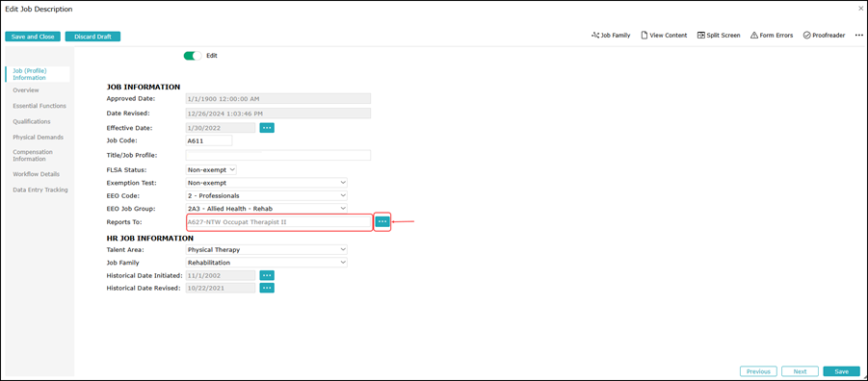Click the Previous button
Image resolution: width=868 pixels, height=381 pixels.
(758, 371)
